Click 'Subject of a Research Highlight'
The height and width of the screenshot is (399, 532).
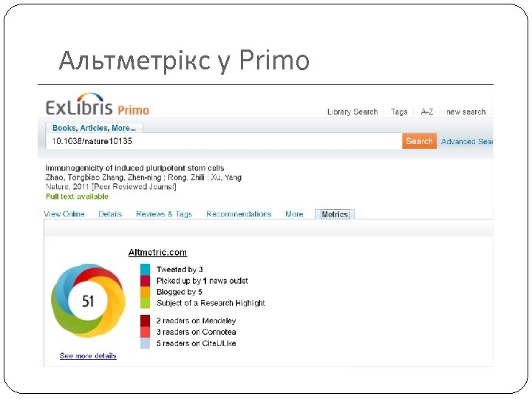pyautogui.click(x=211, y=303)
